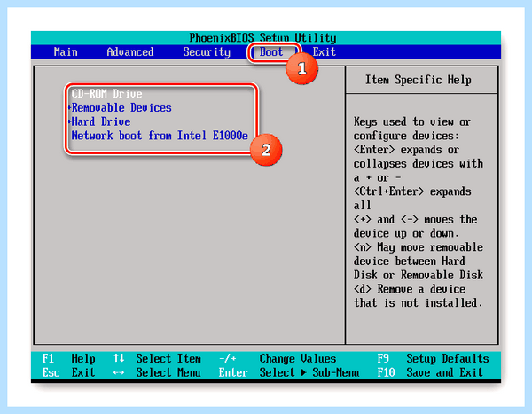Select the Hard Drive boot entry
This screenshot has width=532, height=414.
(101, 121)
